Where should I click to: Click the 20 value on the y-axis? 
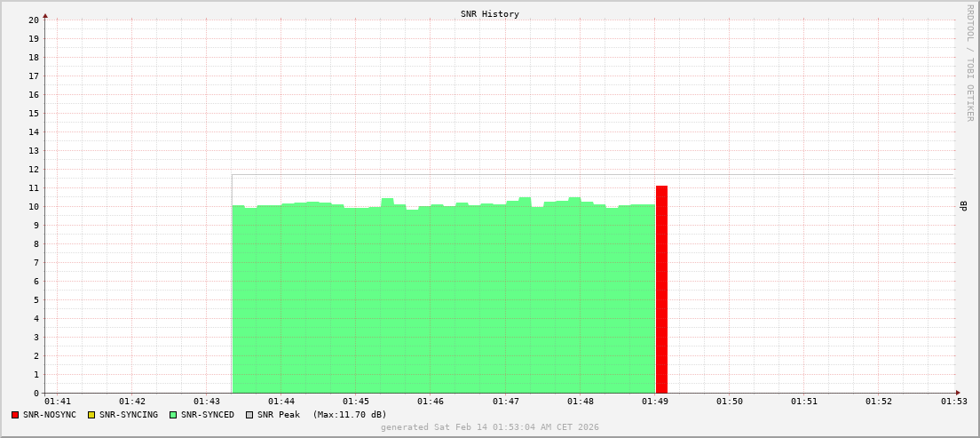click(x=34, y=20)
